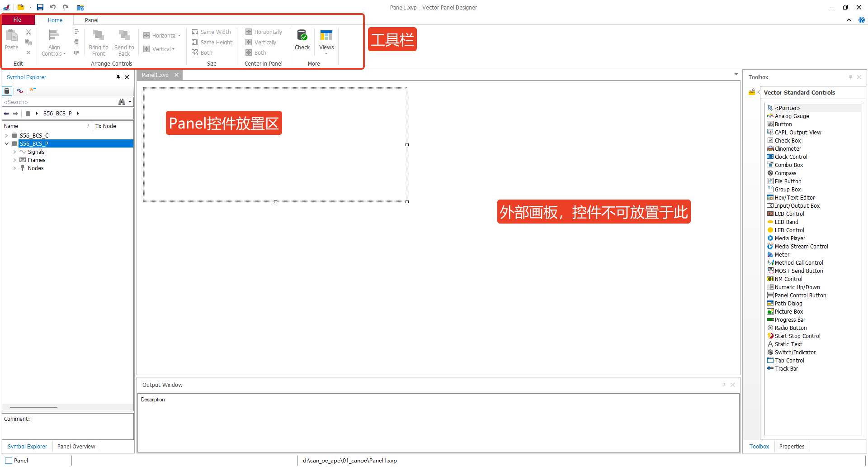Navigate forward in Symbol Explorer
Image resolution: width=868 pixels, height=467 pixels.
pyautogui.click(x=15, y=114)
